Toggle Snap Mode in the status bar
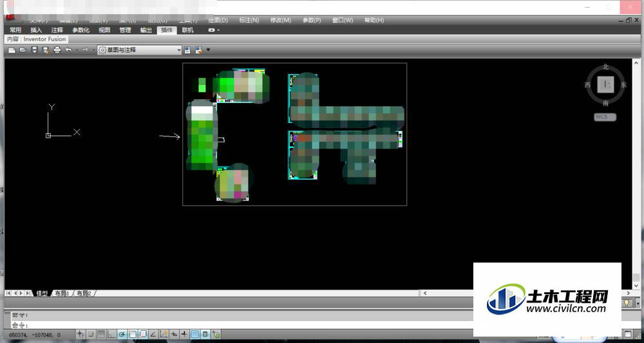644x343 pixels. (x=91, y=335)
